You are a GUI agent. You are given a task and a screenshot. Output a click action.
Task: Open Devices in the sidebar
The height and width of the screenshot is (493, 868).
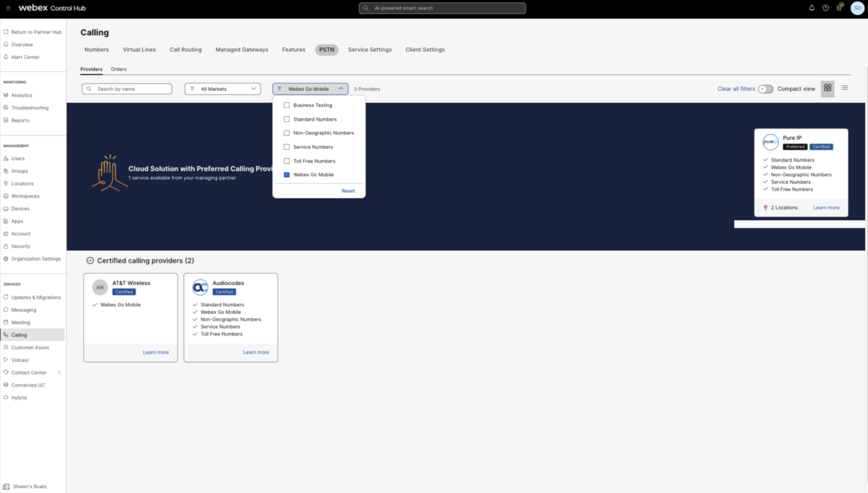tap(20, 208)
